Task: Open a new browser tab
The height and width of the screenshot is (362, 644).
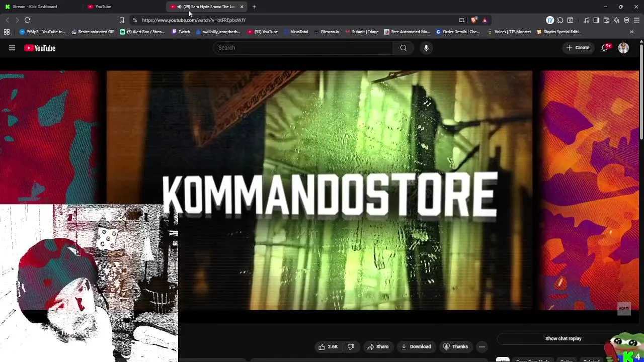Action: [254, 7]
